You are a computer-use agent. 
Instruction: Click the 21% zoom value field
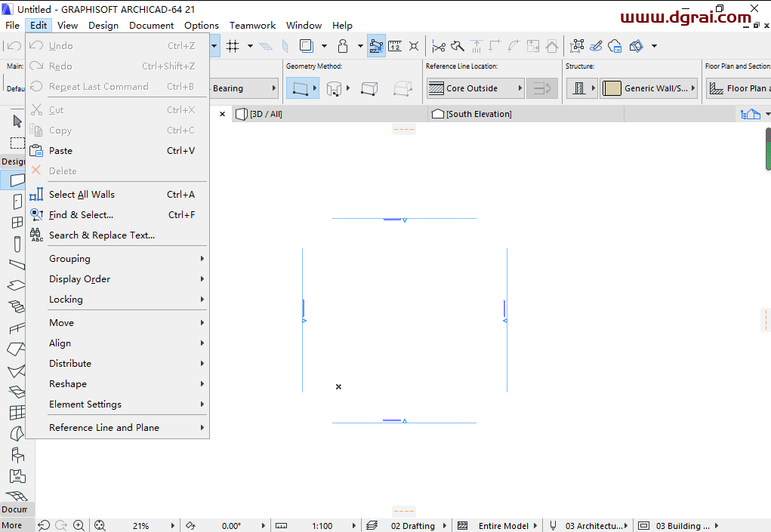tap(140, 526)
